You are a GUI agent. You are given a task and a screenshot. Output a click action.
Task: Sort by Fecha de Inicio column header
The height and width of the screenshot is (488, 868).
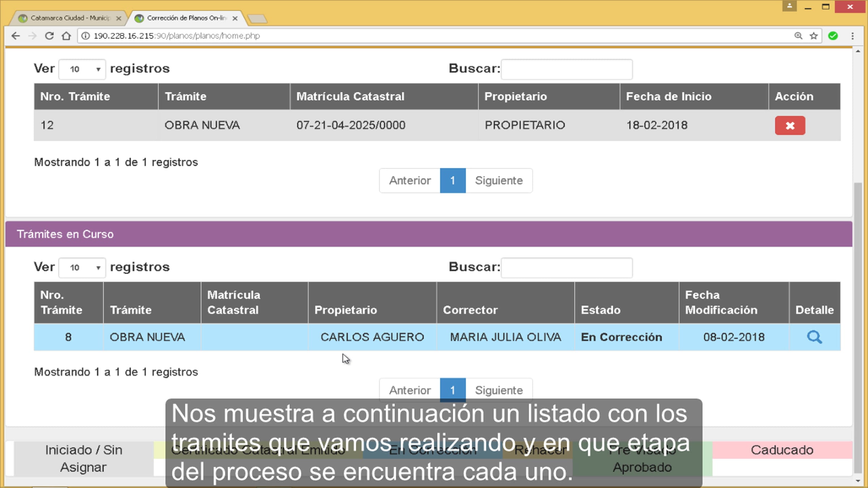click(694, 97)
